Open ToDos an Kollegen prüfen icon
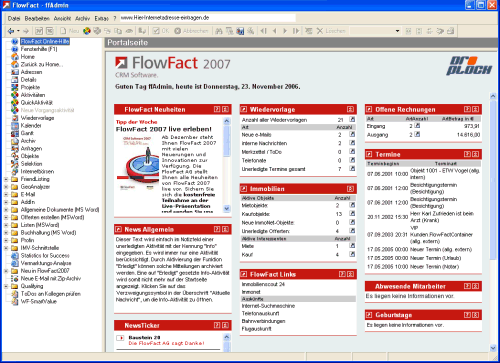500x363 pixels. [x=15, y=294]
